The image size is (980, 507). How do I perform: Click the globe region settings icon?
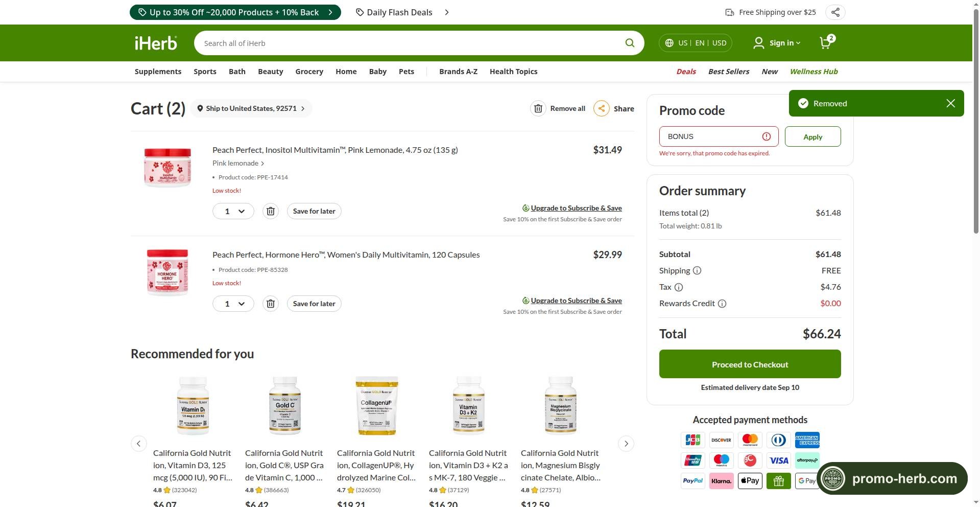tap(670, 43)
